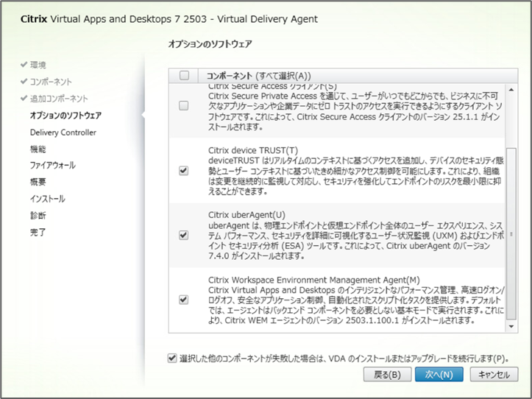This screenshot has height=399, width=532.
Task: Uncheck the Citrix uberAgent checkbox
Action: pyautogui.click(x=183, y=235)
